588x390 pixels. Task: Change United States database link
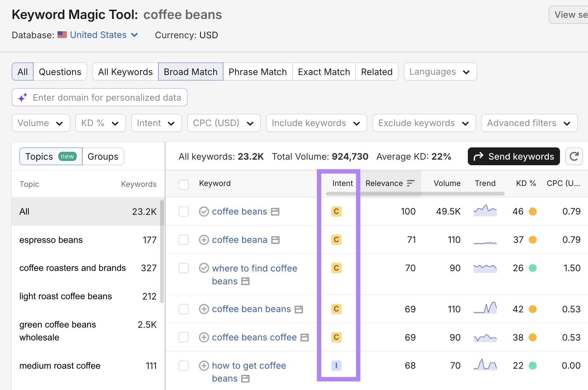point(103,35)
